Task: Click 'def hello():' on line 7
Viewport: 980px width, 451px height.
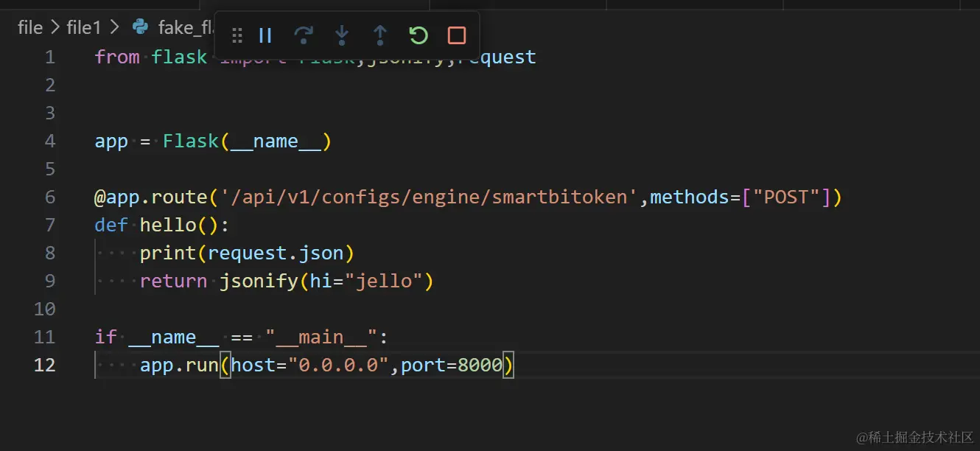Action: point(162,225)
